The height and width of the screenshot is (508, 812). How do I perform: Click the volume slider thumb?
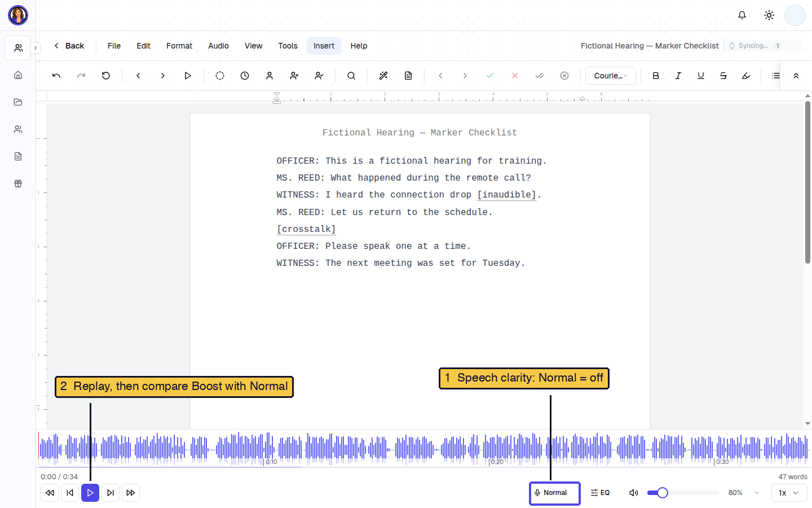tap(663, 493)
